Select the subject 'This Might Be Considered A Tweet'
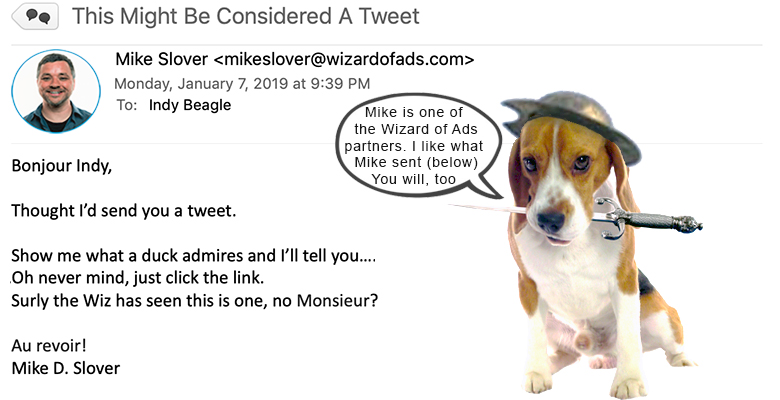The height and width of the screenshot is (400, 780). coord(246,16)
